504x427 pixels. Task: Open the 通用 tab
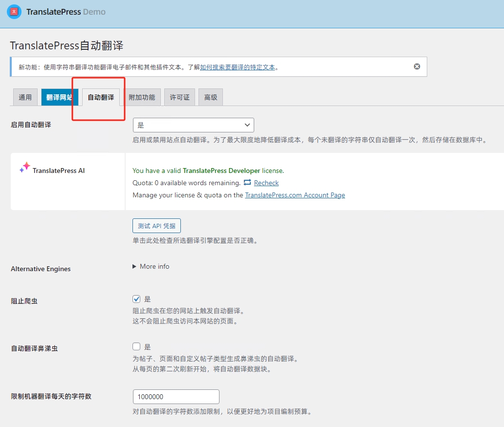point(25,97)
